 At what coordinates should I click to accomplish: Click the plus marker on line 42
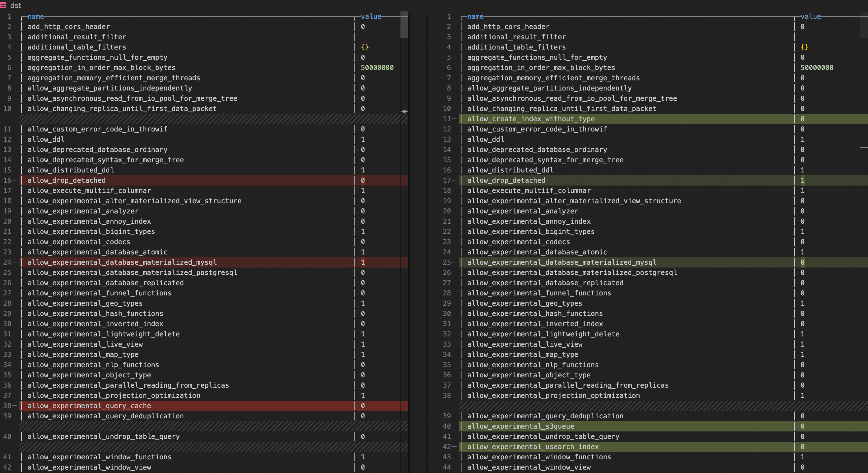coord(454,447)
